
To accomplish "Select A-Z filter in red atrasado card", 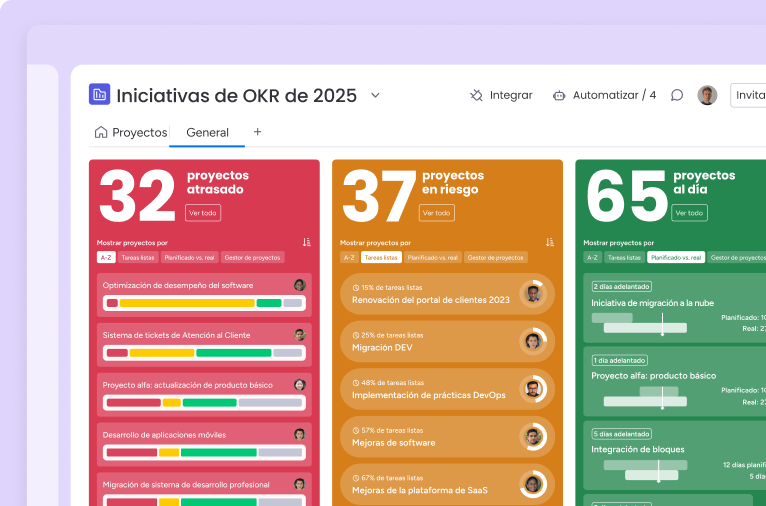I will click(106, 257).
